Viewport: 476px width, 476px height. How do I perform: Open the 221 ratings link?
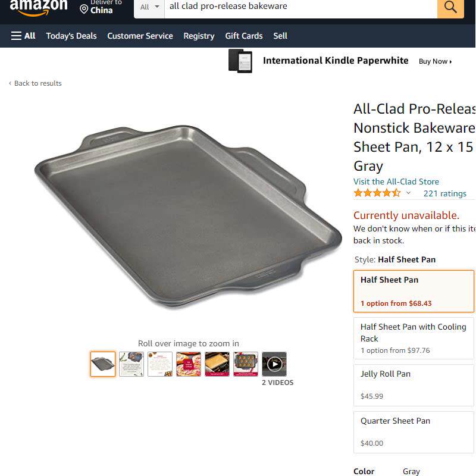click(x=444, y=193)
